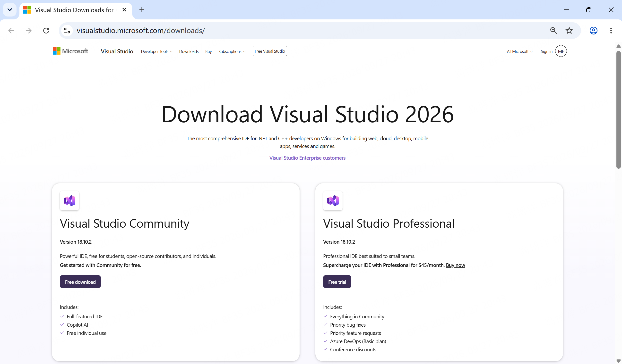Click 'Professional IDE best suited to small teams.'
The width and height of the screenshot is (622, 364).
(369, 256)
